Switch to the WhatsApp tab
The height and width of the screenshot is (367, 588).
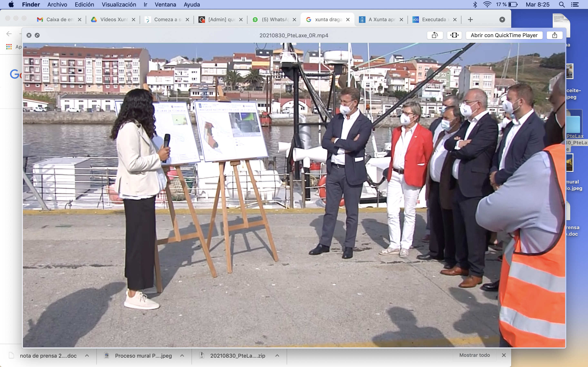click(x=275, y=19)
